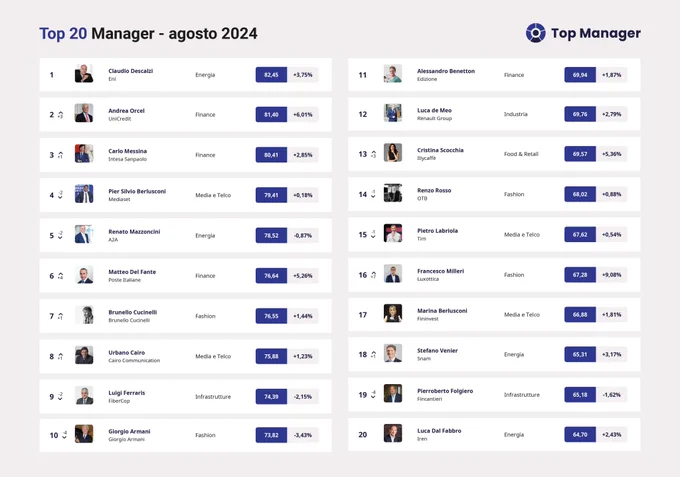680x477 pixels.
Task: Click Luca Dal Fabbro's photo
Action: pyautogui.click(x=392, y=433)
